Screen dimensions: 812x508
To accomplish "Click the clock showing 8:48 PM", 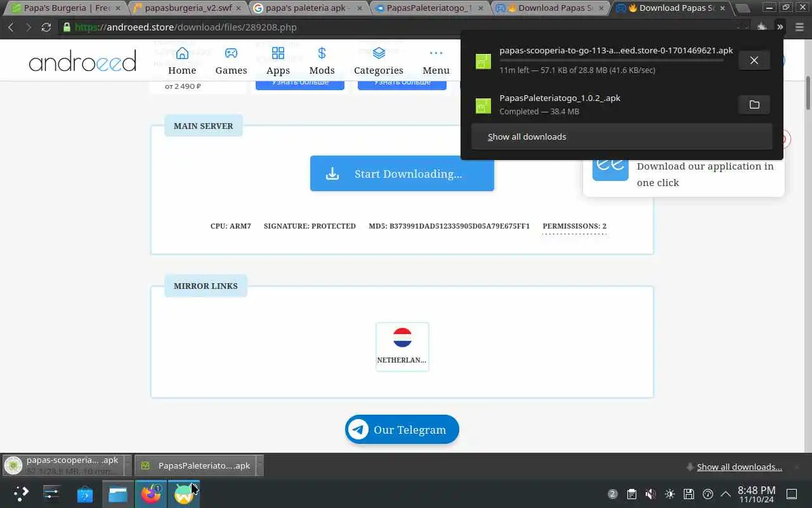I will (x=756, y=494).
